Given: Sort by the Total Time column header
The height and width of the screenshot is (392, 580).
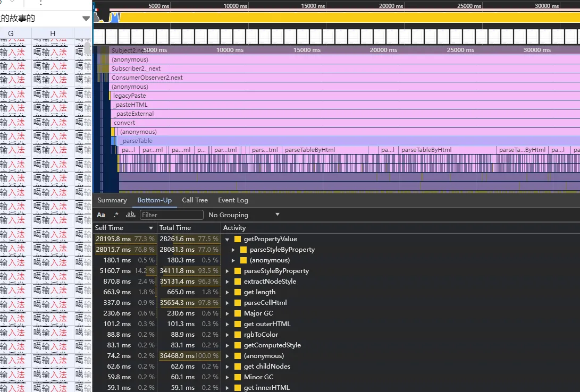Looking at the screenshot, I should (x=175, y=228).
